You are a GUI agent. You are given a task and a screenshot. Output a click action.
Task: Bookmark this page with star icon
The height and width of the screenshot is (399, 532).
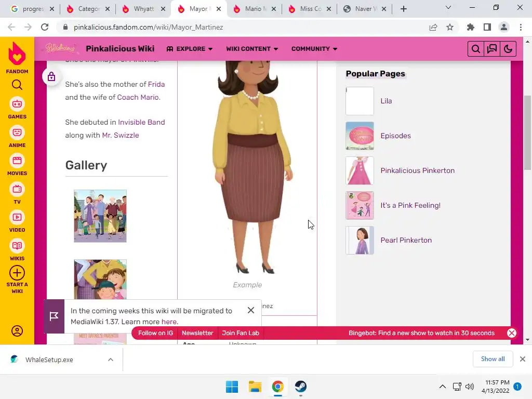[x=450, y=27]
